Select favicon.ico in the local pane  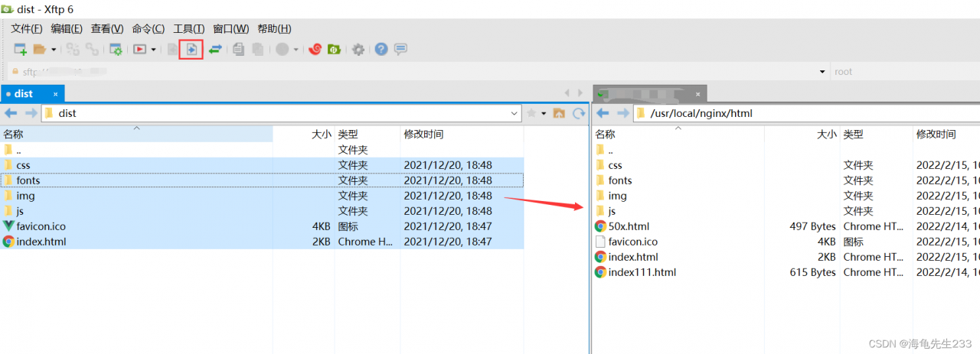(x=262, y=226)
